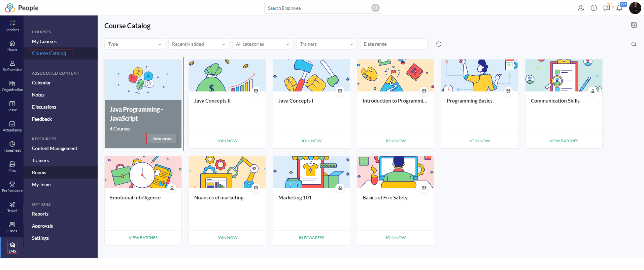
Task: Select Course Catalog in the menu
Action: (49, 53)
